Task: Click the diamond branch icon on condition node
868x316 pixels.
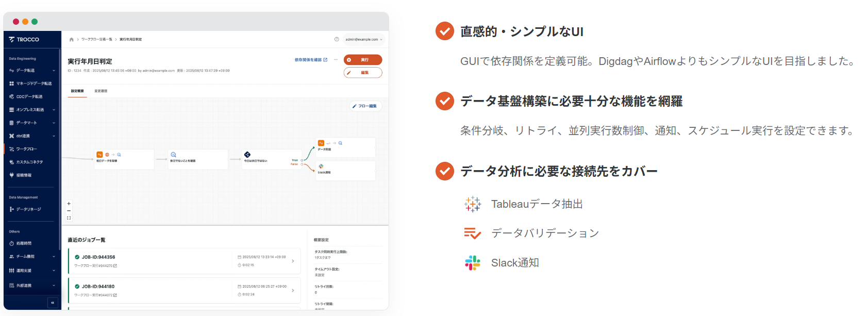Action: click(247, 155)
